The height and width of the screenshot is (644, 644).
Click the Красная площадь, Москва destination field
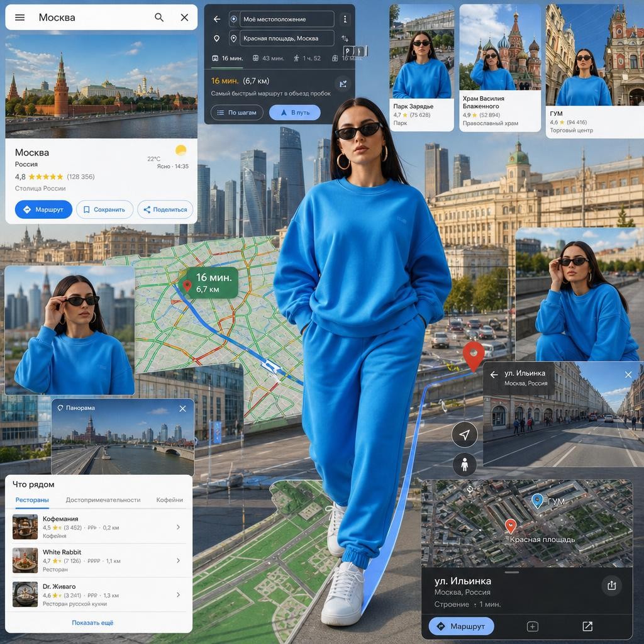[x=287, y=38]
